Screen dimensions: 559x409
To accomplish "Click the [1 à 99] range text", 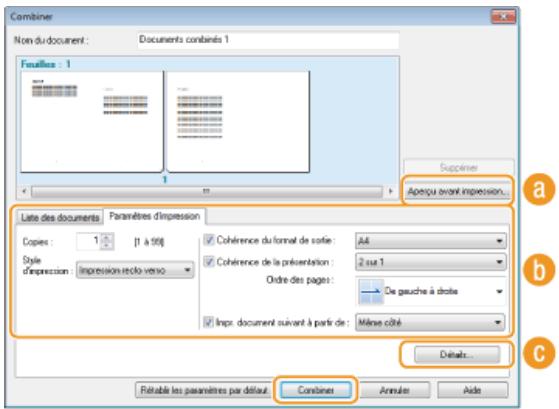I will 149,242.
